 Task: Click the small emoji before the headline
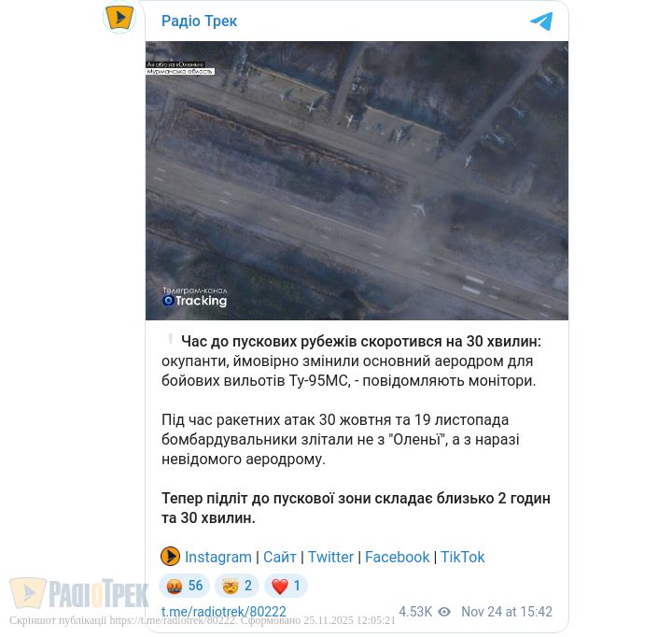coord(170,339)
